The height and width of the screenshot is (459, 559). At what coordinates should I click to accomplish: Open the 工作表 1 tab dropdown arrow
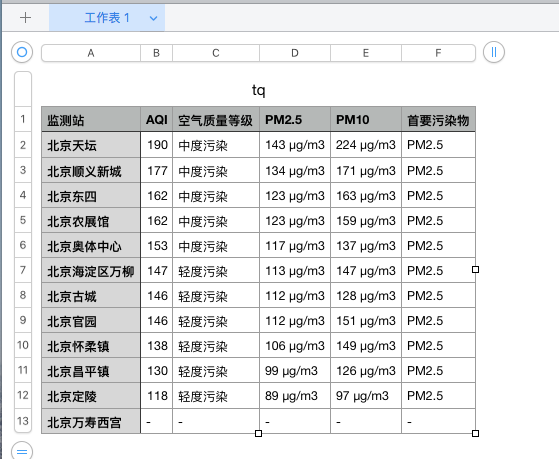click(153, 18)
